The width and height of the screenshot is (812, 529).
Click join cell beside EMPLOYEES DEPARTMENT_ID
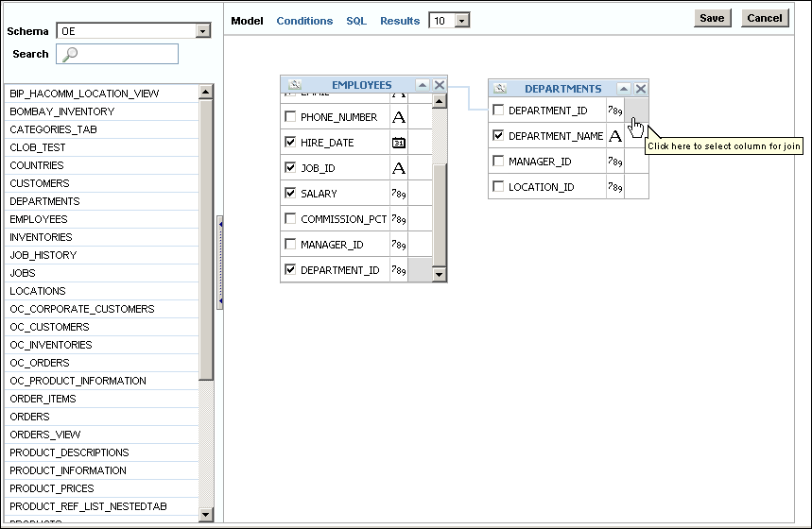click(x=420, y=269)
